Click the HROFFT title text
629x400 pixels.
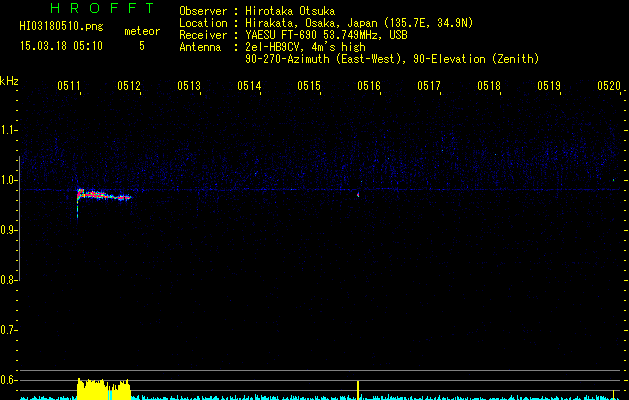[102, 8]
